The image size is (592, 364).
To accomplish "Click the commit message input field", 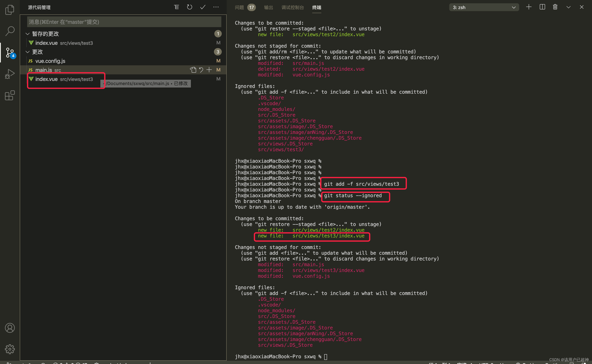I will (x=124, y=22).
